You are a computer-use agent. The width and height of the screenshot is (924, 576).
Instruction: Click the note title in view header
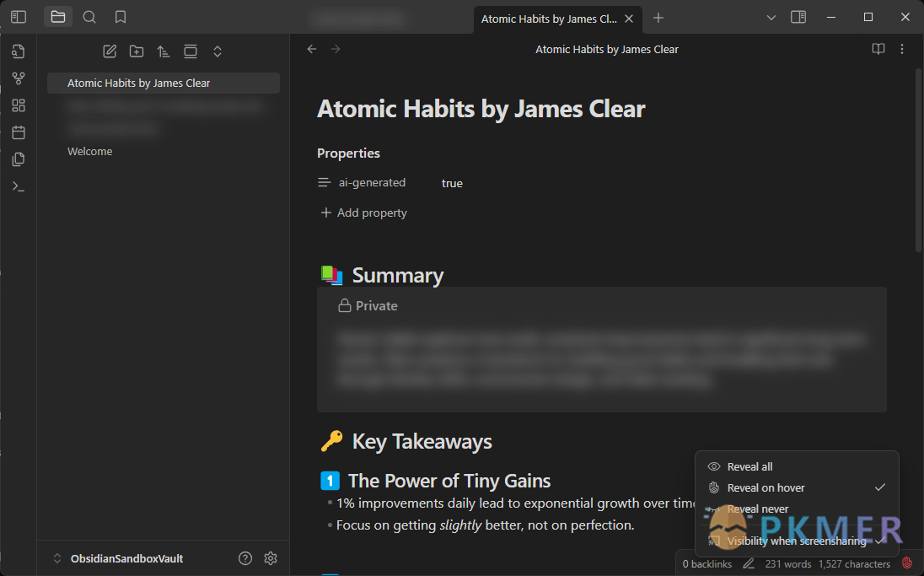[x=606, y=50]
